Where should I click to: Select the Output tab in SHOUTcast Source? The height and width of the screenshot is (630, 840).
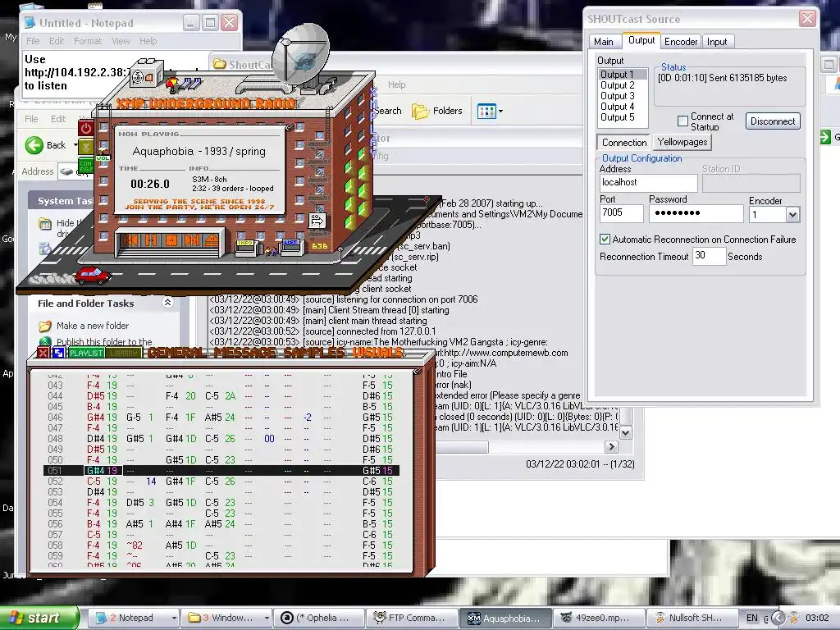pos(641,40)
